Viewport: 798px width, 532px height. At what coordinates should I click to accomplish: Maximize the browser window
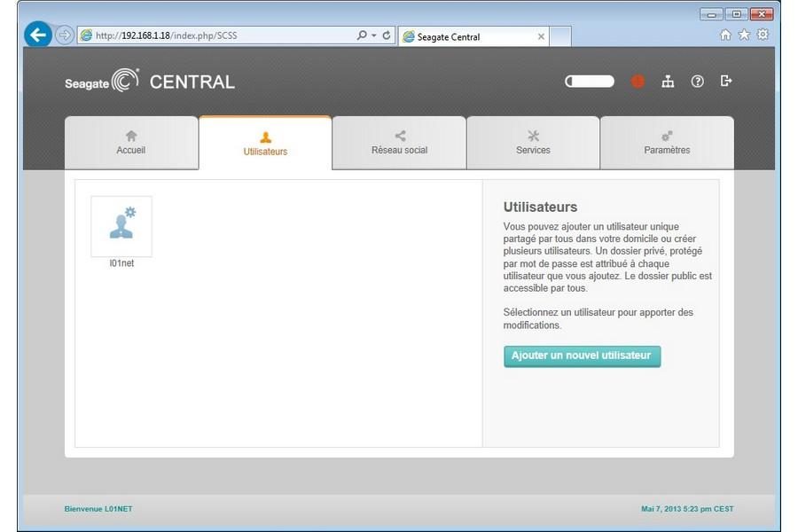pos(736,14)
